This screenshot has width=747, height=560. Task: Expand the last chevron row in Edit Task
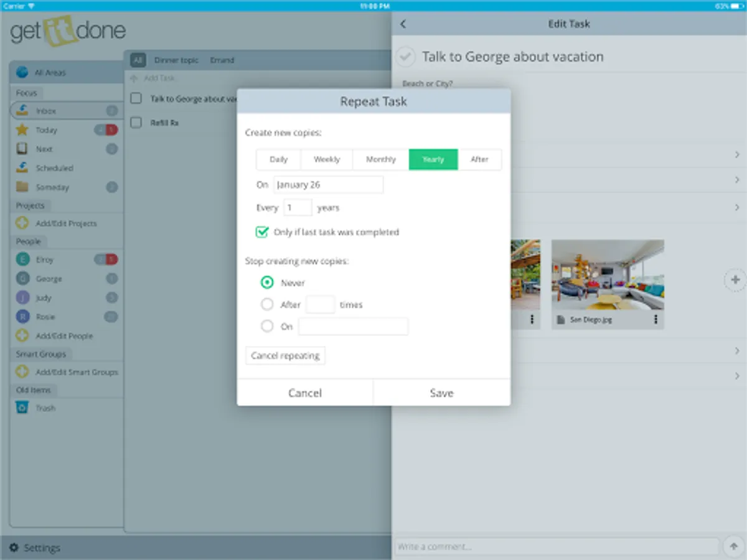click(738, 376)
